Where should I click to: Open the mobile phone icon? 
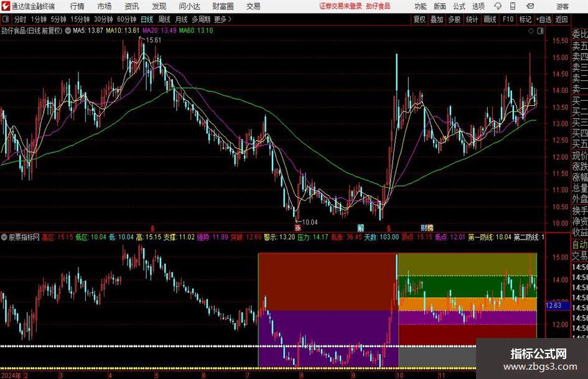(513, 6)
